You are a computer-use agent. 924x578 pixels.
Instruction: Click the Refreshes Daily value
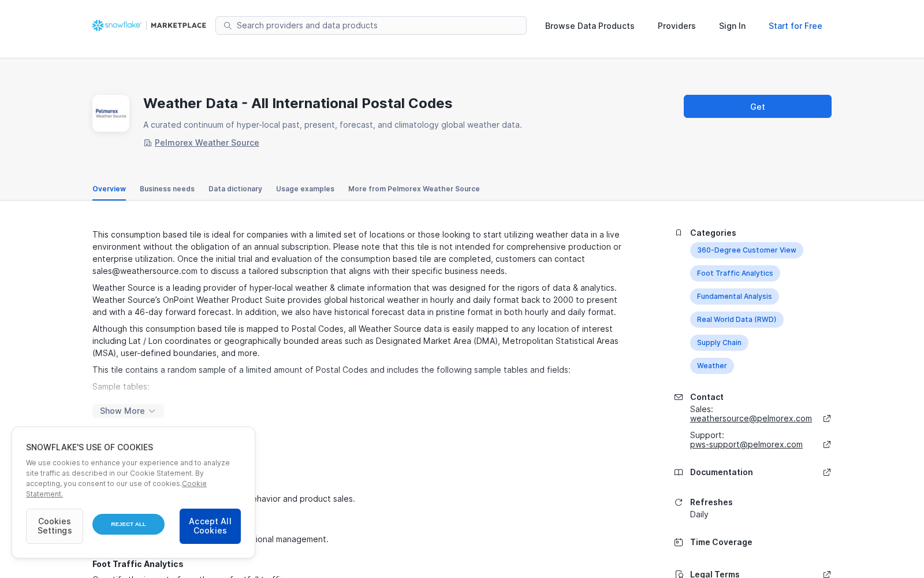coord(699,514)
